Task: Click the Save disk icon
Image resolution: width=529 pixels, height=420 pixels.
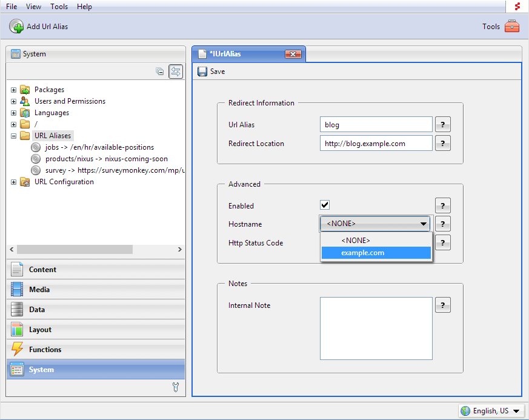Action: point(202,72)
